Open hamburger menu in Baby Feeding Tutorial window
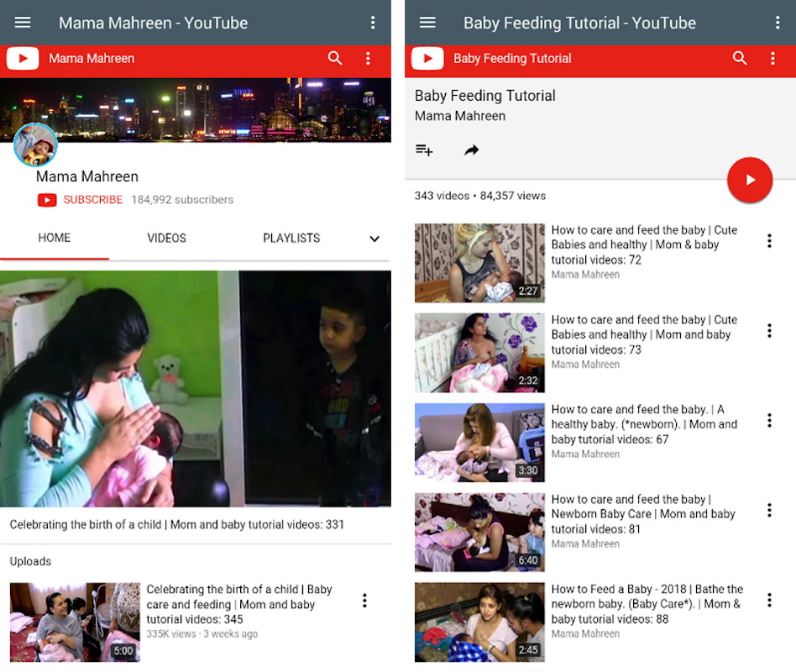 [x=427, y=23]
